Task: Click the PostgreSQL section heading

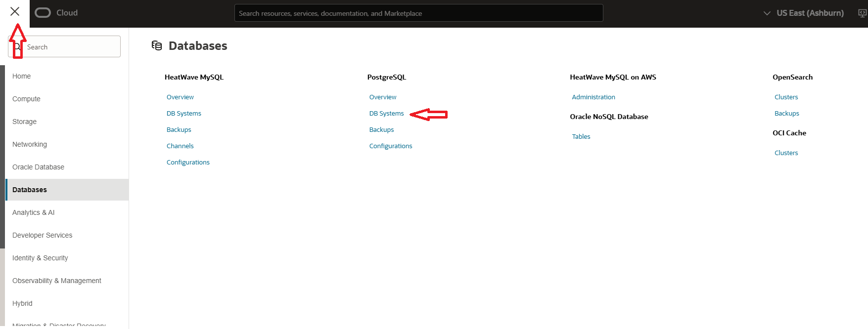Action: 386,78
